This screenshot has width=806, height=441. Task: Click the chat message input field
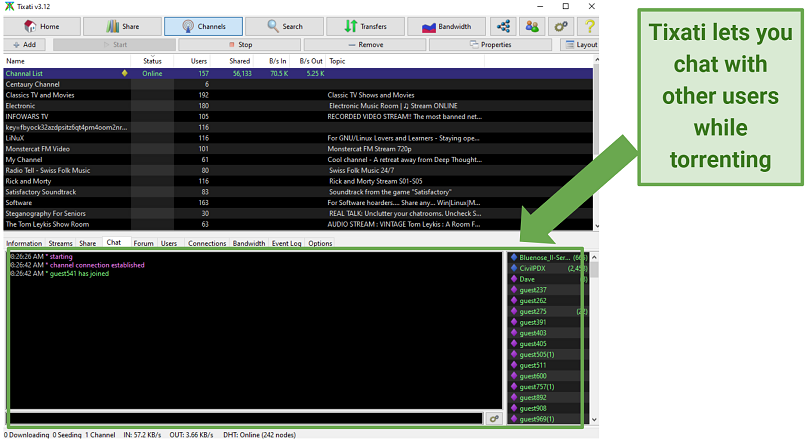click(246, 418)
